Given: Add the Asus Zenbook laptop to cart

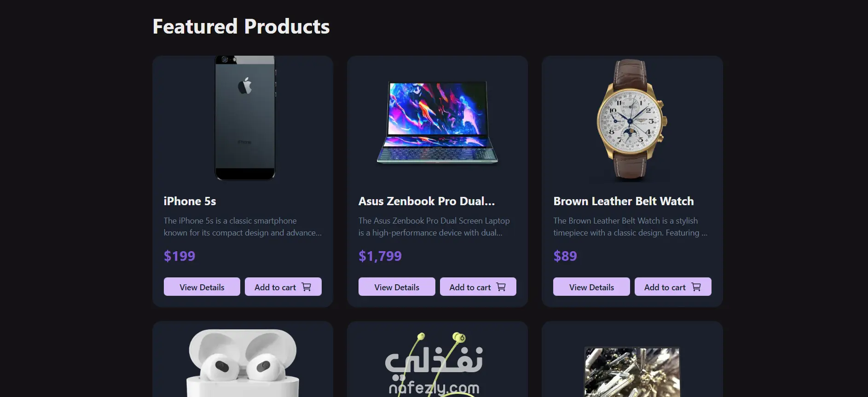Looking at the screenshot, I should tap(478, 287).
